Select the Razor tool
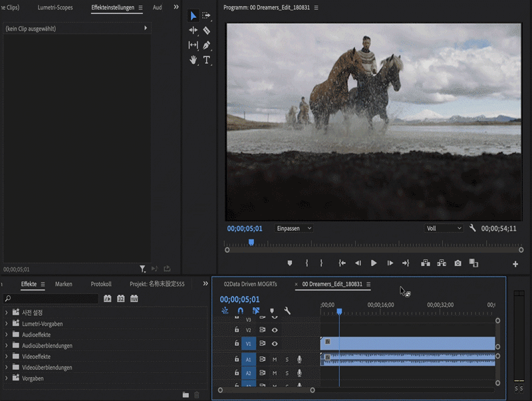532x401 pixels. tap(207, 31)
